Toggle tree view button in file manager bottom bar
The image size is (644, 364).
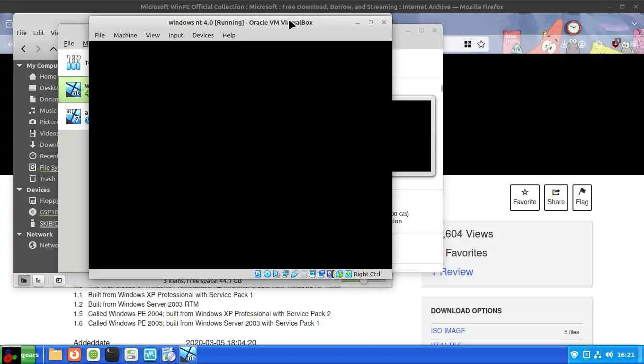click(x=38, y=280)
